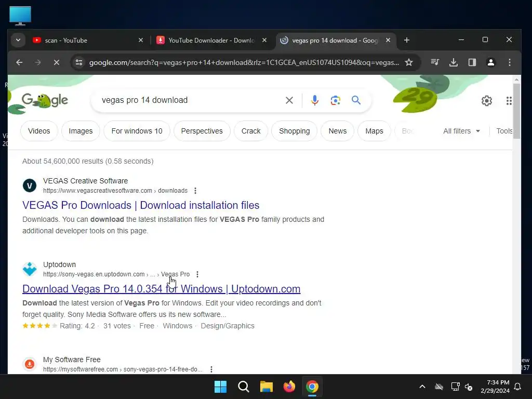Click the address bar URL

(244, 62)
